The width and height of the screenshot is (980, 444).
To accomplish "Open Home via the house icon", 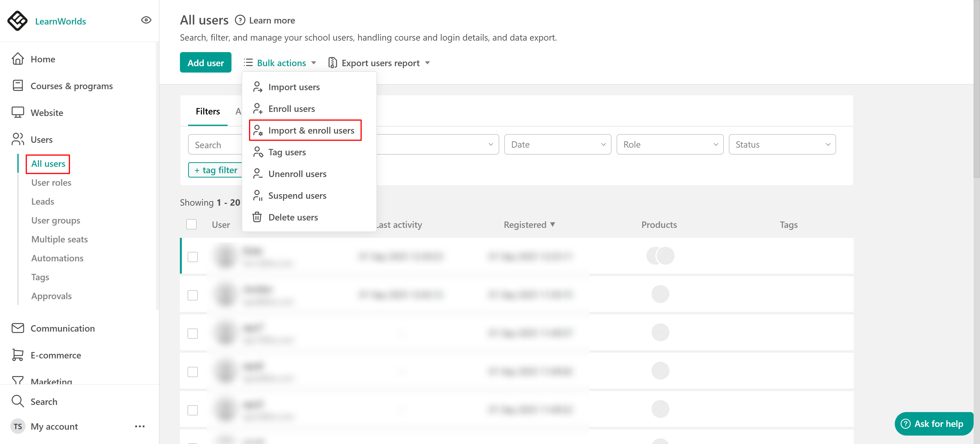I will coord(18,59).
